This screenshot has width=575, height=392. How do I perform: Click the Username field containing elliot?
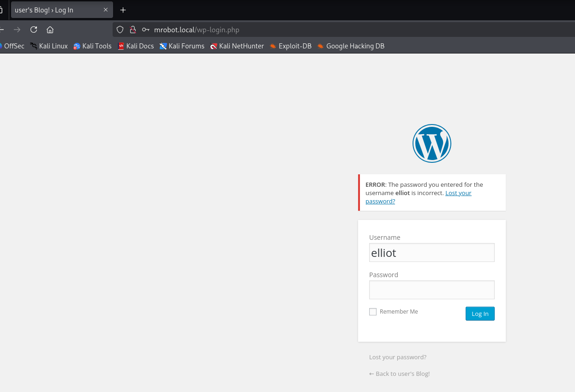pyautogui.click(x=431, y=253)
